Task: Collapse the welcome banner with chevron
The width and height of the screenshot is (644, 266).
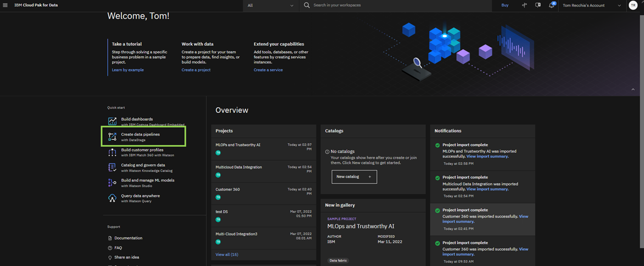Action: 633,90
